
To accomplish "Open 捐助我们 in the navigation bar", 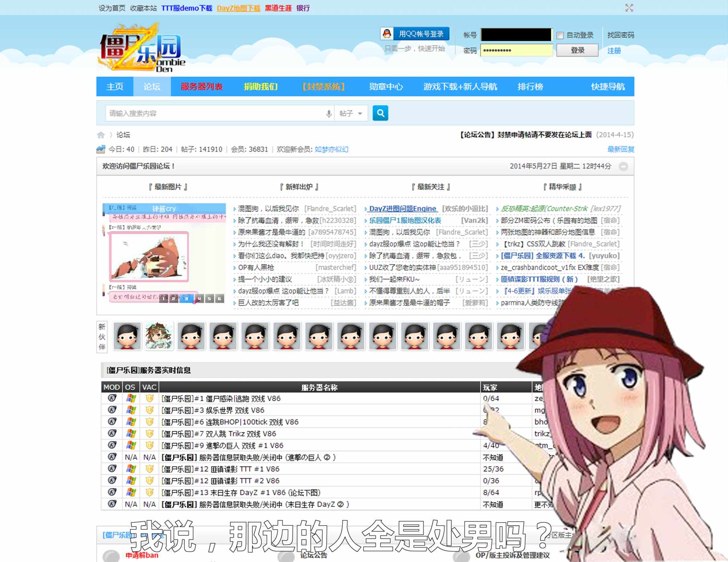I will tap(260, 87).
